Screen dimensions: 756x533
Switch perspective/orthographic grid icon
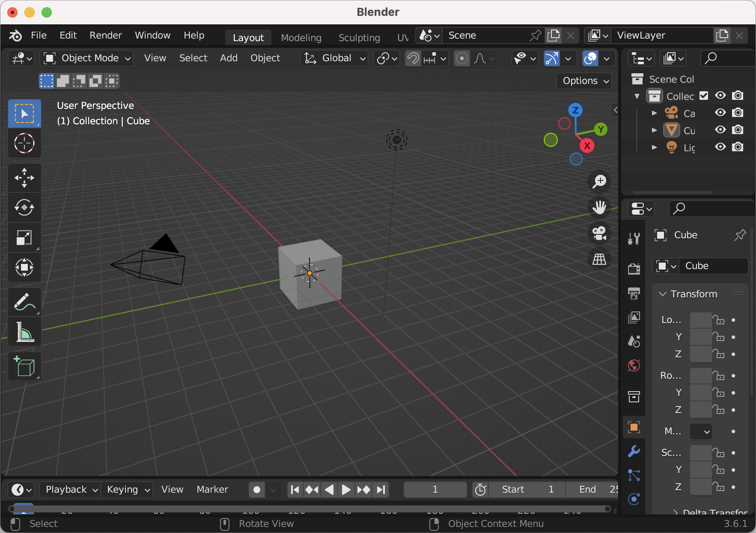point(599,259)
